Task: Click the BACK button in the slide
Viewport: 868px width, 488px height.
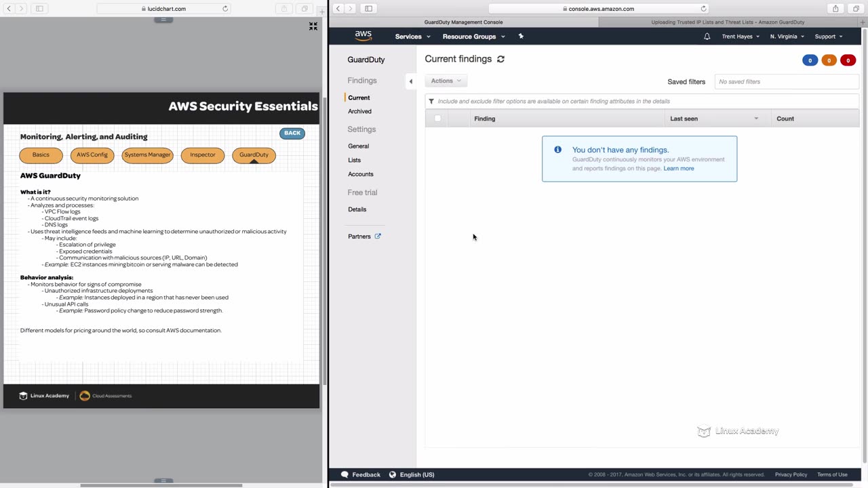Action: [x=292, y=133]
